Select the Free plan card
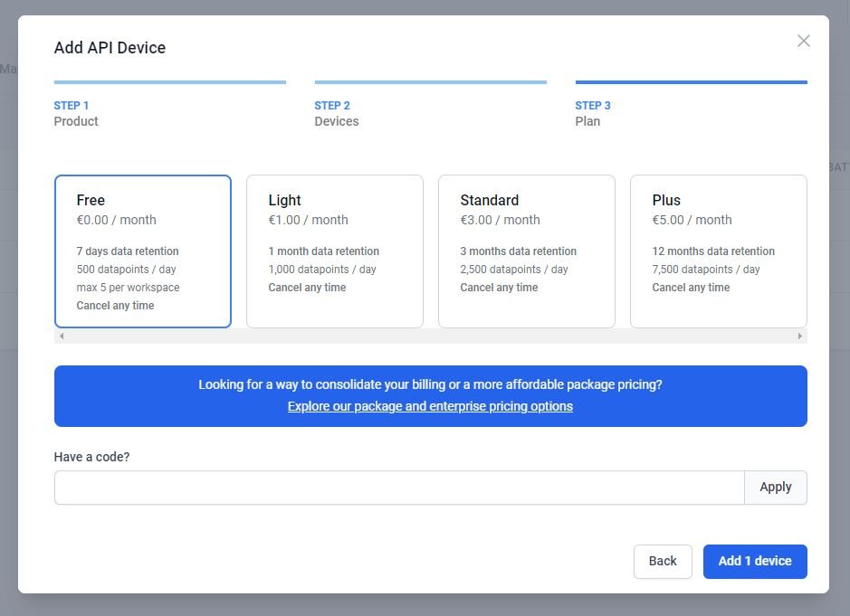Image resolution: width=850 pixels, height=616 pixels. [x=142, y=251]
